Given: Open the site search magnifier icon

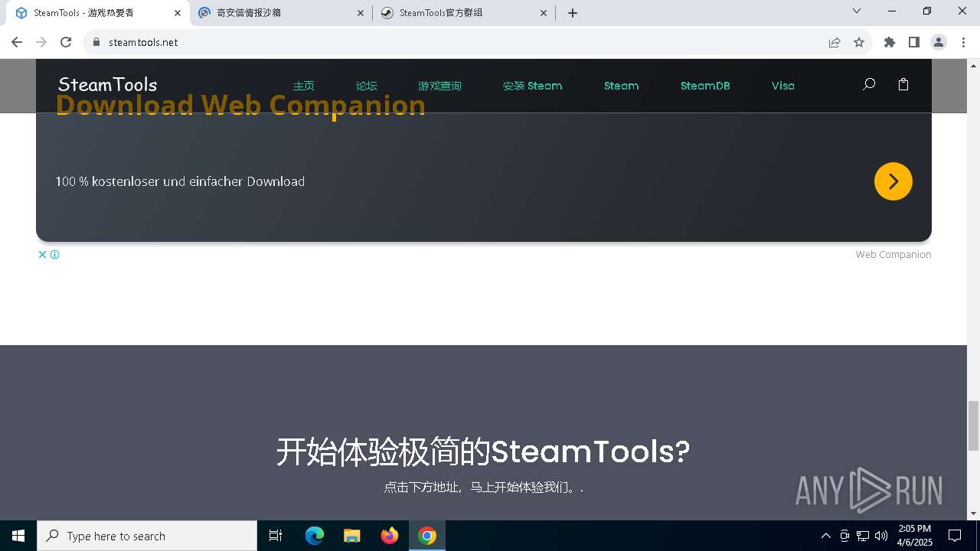Looking at the screenshot, I should click(868, 85).
